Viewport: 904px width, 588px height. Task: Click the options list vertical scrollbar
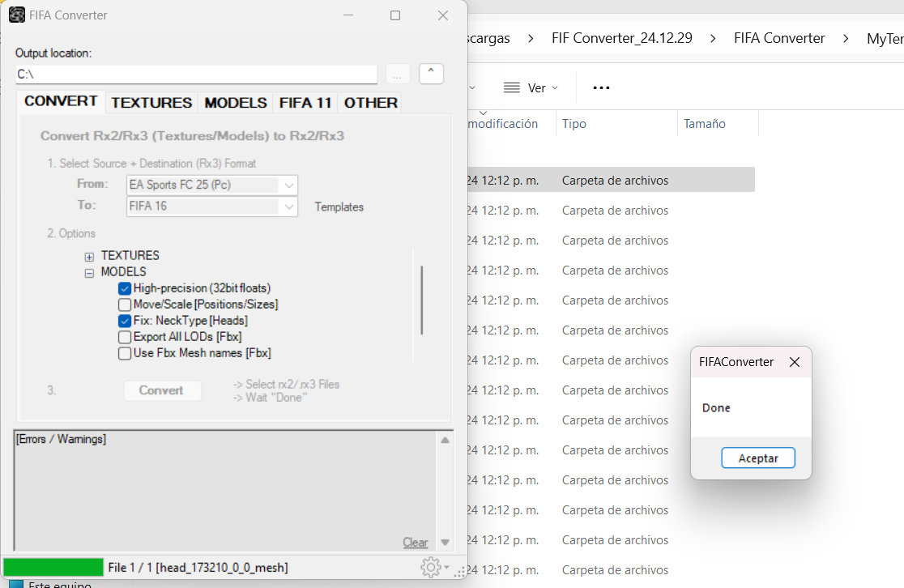pos(422,300)
